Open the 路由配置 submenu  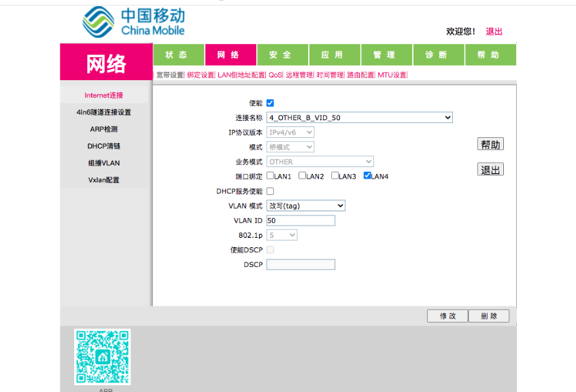pyautogui.click(x=360, y=75)
